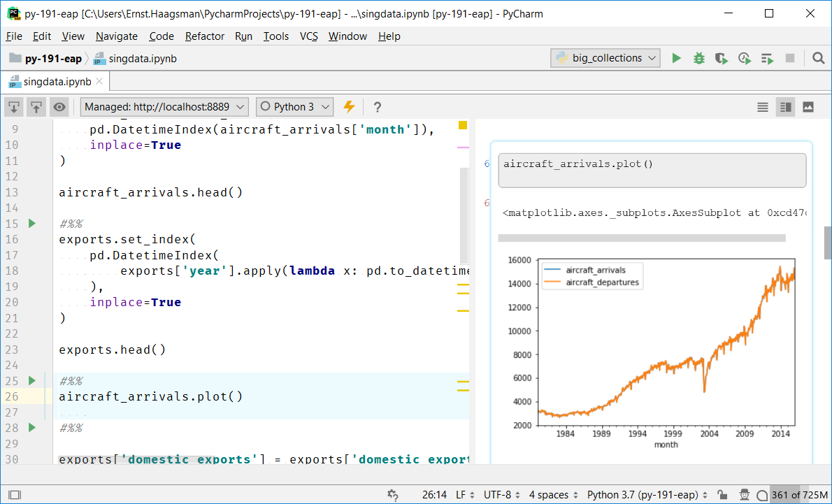The image size is (832, 504).
Task: Open the Profiler run icon
Action: click(744, 58)
